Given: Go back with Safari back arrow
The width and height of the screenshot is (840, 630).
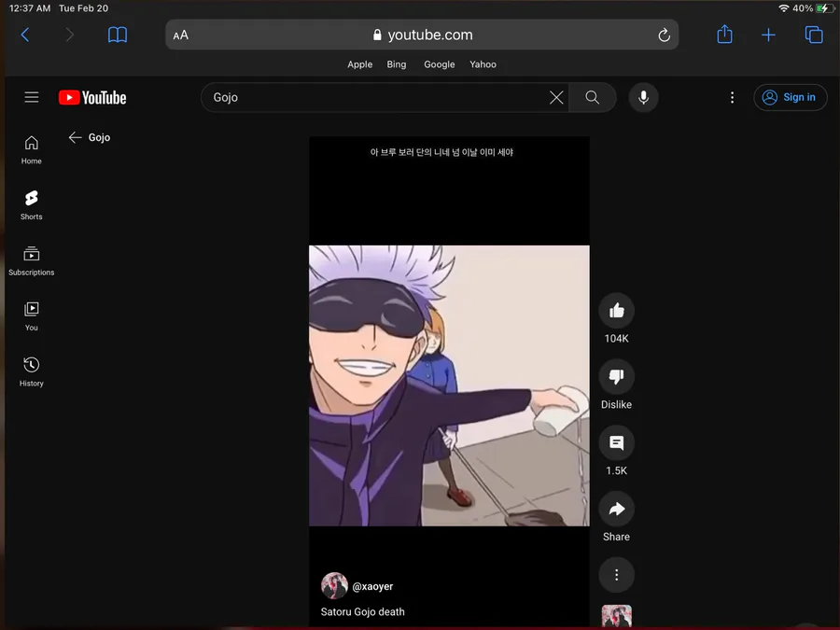Looking at the screenshot, I should [x=24, y=35].
